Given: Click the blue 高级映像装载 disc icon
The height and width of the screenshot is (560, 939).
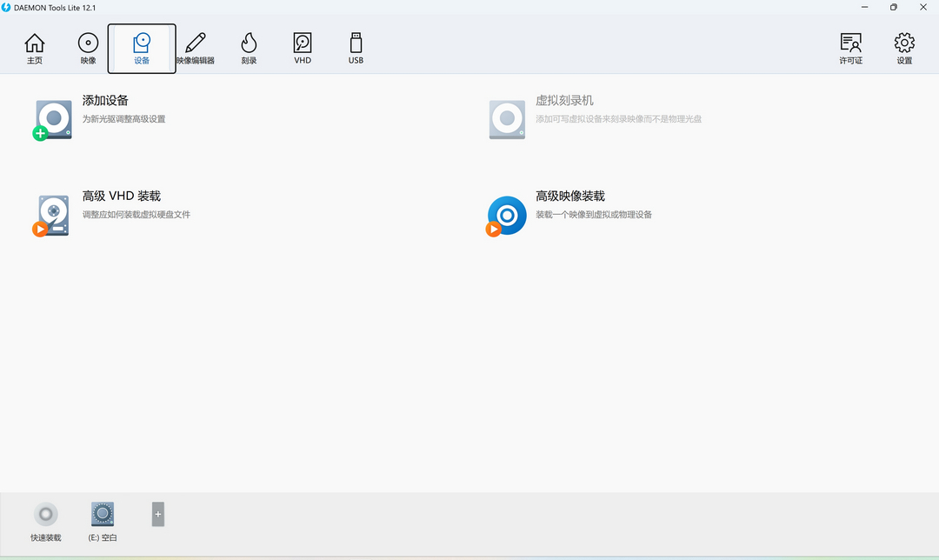Looking at the screenshot, I should [x=506, y=215].
